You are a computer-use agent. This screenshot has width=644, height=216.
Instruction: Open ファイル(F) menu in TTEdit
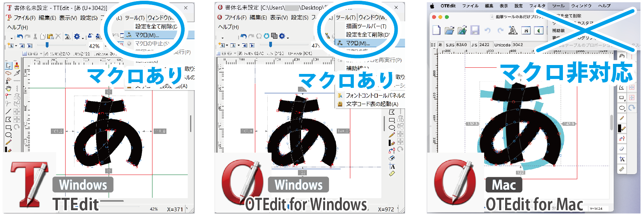[24, 18]
